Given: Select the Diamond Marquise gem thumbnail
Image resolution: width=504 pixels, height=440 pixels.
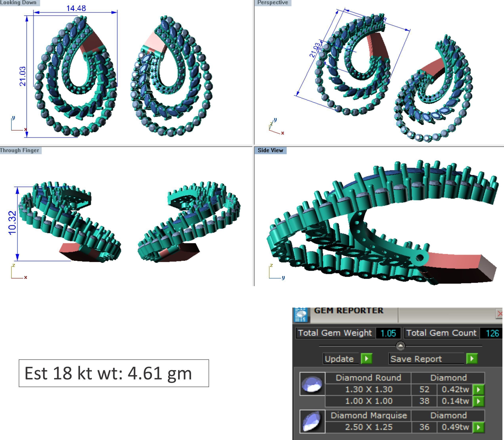Looking at the screenshot, I should click(x=312, y=421).
